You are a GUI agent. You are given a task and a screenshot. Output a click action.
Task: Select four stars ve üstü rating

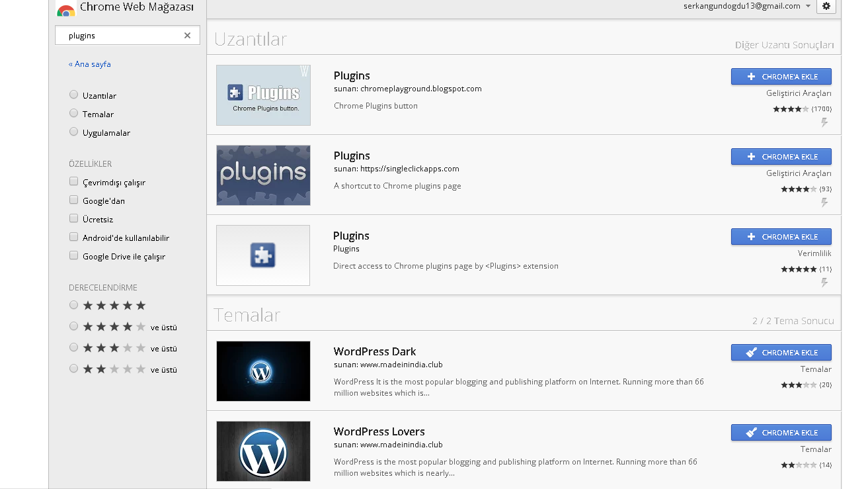(73, 326)
